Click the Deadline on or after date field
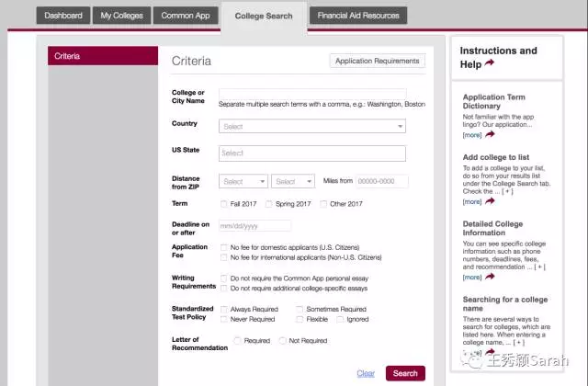Screen dimensions: 588x386 coord(254,226)
